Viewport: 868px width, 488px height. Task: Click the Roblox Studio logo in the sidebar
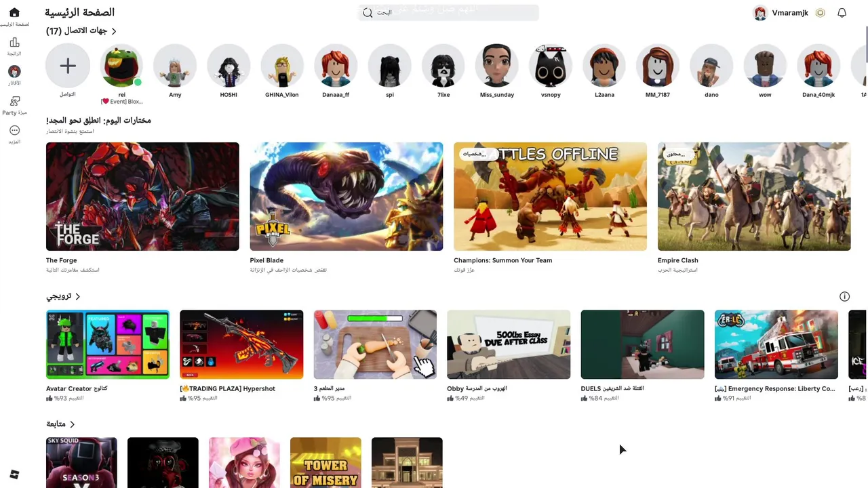tap(14, 474)
